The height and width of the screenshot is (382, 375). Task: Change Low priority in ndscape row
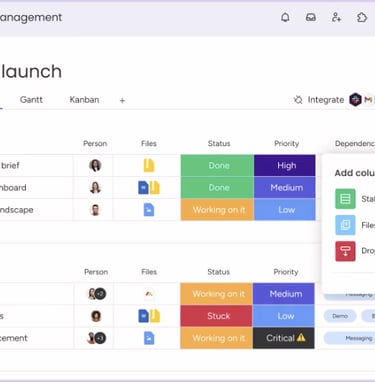click(285, 210)
